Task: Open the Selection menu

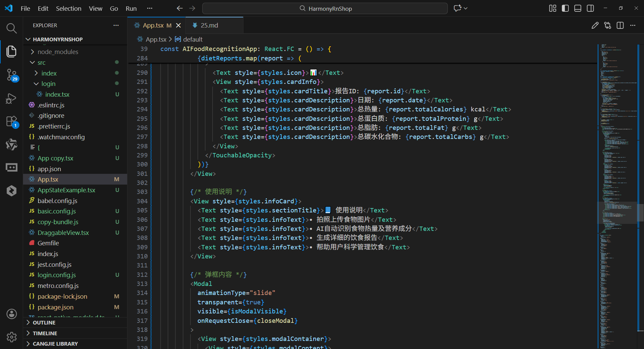Action: click(68, 8)
